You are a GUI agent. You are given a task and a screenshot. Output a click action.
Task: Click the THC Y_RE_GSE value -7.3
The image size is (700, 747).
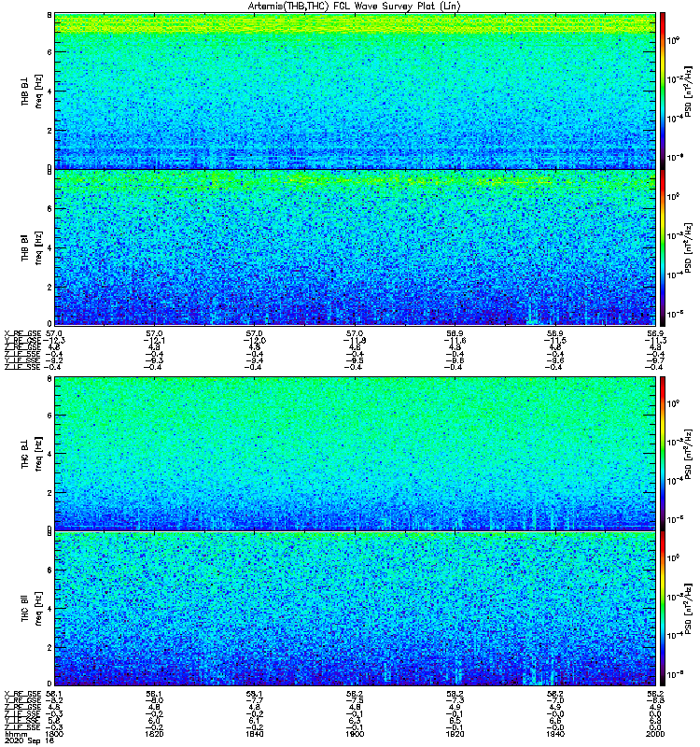(455, 701)
